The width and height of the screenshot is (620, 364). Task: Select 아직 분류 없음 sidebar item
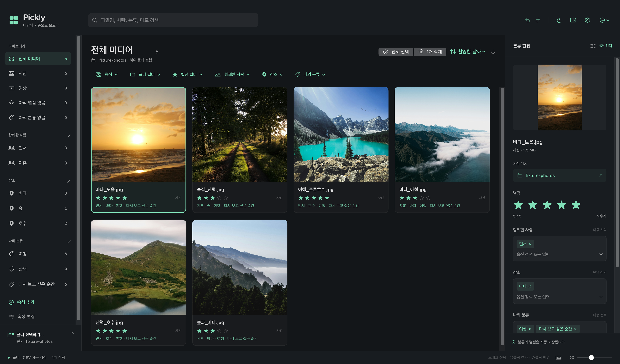tap(38, 118)
